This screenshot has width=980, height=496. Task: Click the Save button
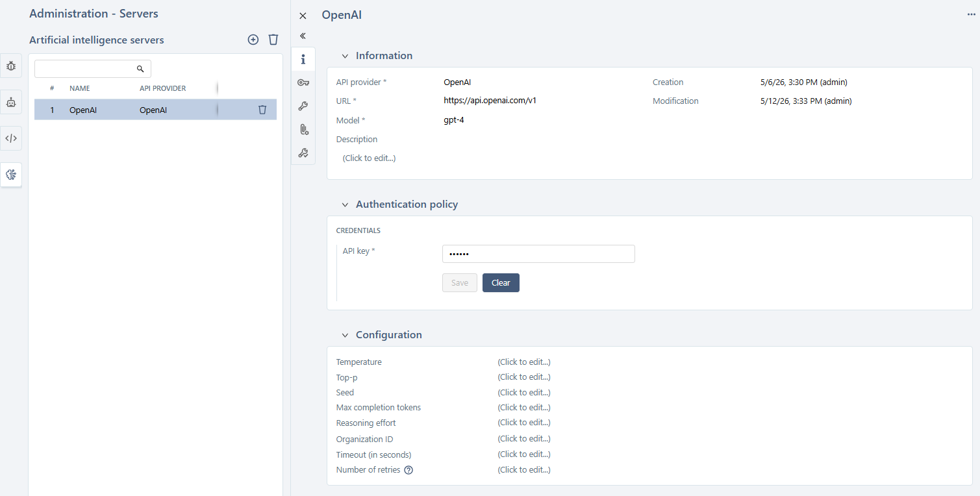click(460, 283)
